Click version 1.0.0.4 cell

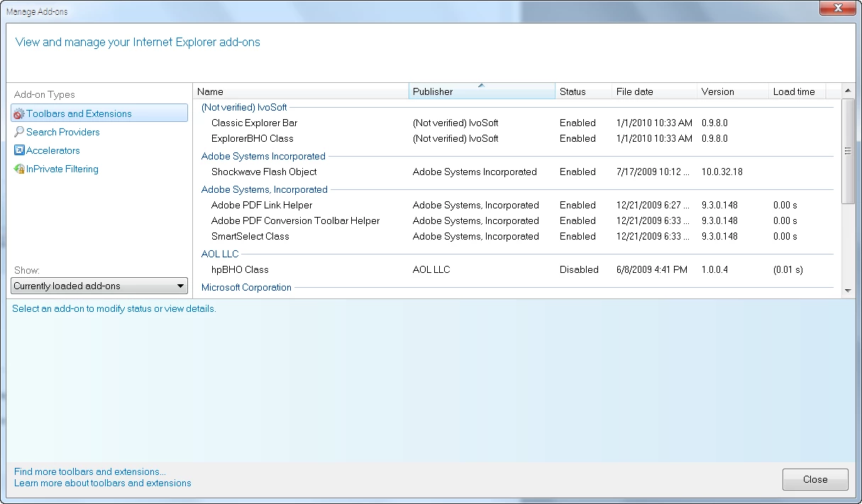pyautogui.click(x=717, y=269)
